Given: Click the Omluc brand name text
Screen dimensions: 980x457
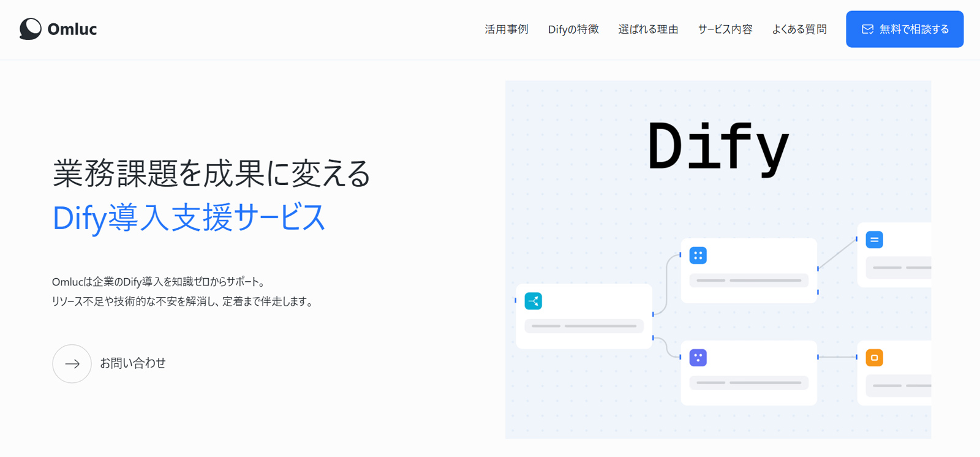Looking at the screenshot, I should [x=72, y=29].
